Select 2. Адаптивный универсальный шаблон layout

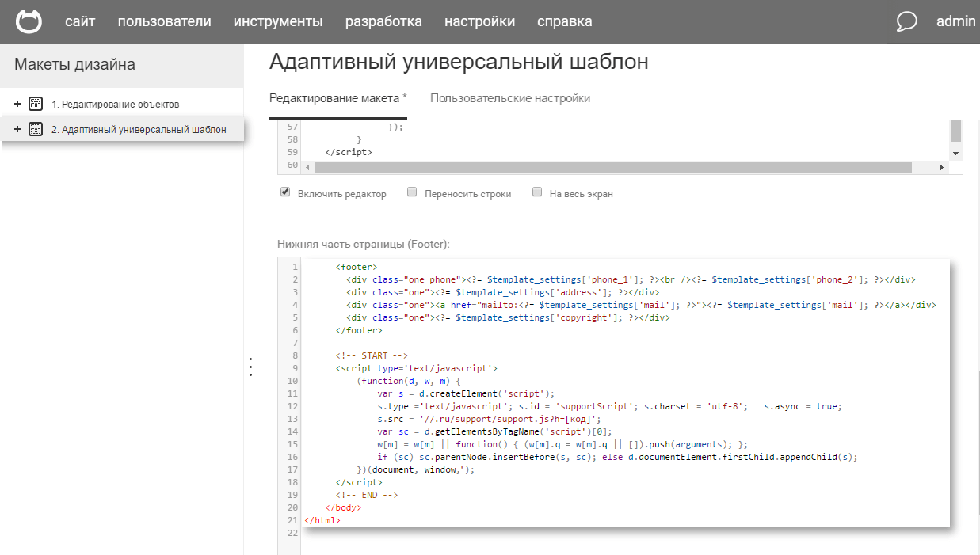pyautogui.click(x=139, y=129)
